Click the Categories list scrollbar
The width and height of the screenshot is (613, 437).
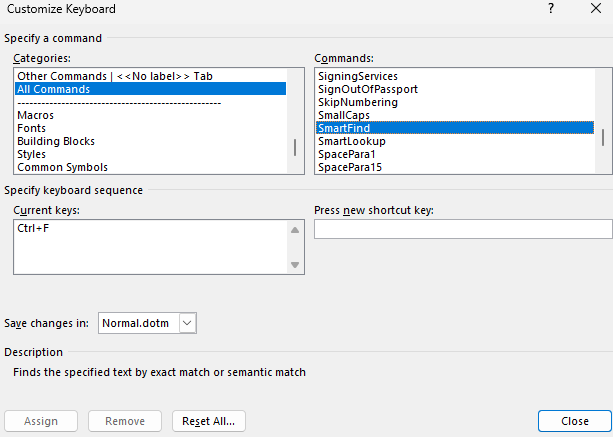294,147
